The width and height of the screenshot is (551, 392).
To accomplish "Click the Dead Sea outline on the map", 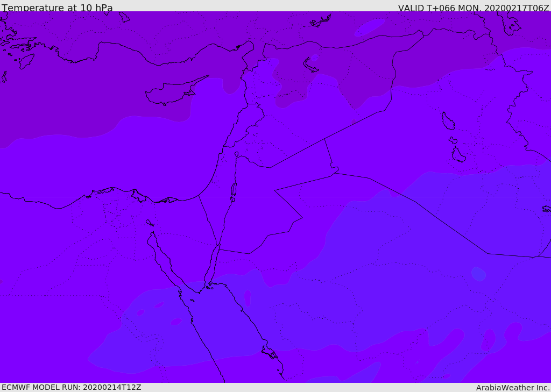I will point(234,191).
